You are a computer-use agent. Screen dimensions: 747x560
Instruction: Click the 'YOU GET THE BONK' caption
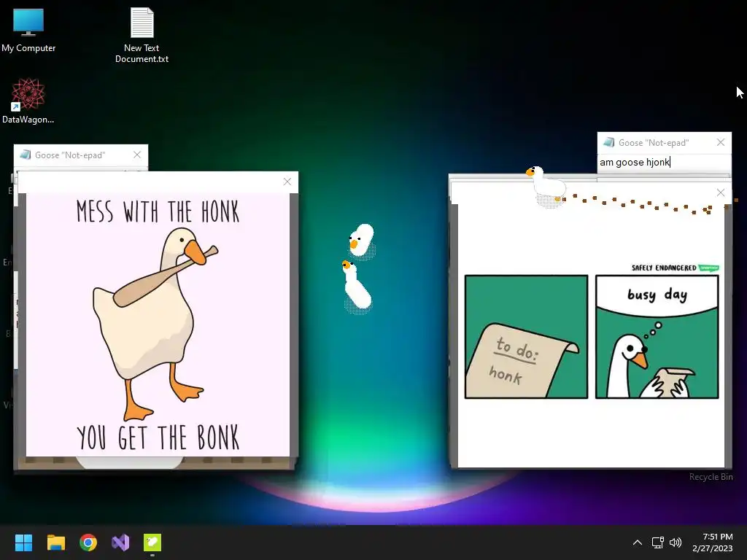coord(158,437)
